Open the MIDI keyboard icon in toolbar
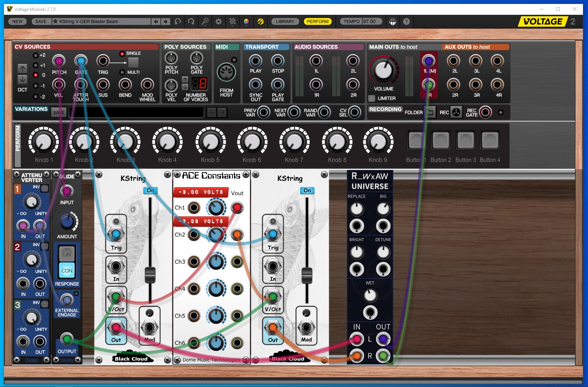 393,22
